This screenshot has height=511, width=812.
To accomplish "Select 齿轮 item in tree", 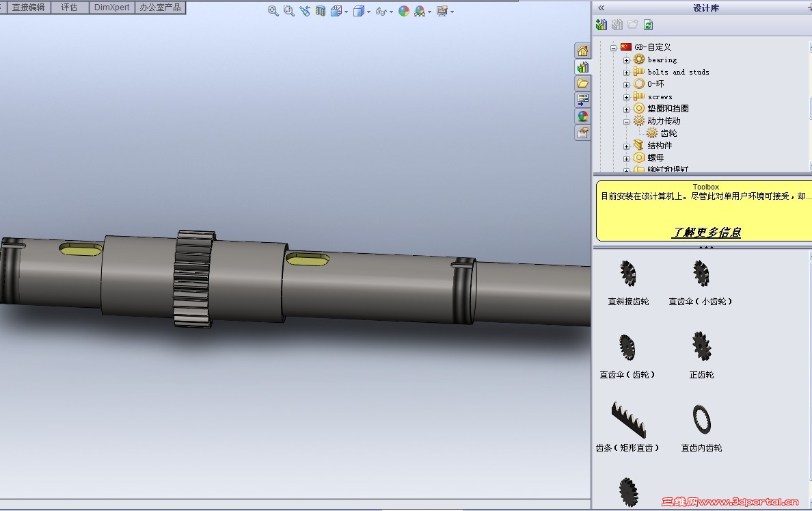I will coord(668,133).
